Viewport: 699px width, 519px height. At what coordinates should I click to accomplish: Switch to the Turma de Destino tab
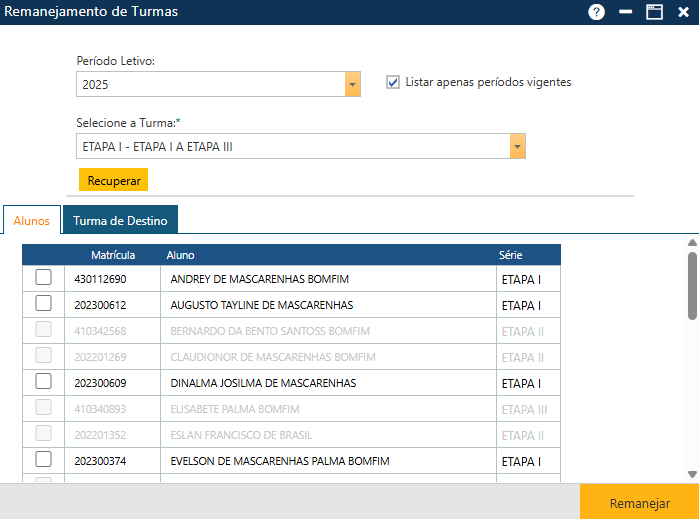[120, 220]
